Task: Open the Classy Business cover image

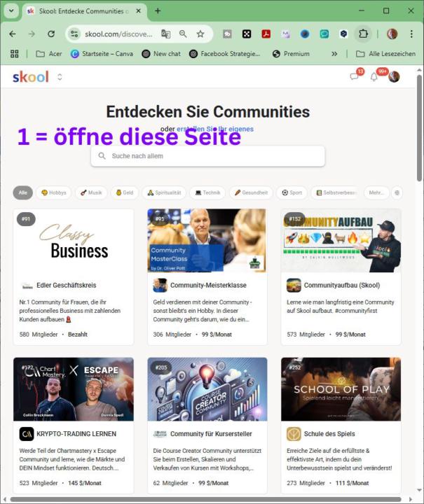Action: click(x=74, y=240)
